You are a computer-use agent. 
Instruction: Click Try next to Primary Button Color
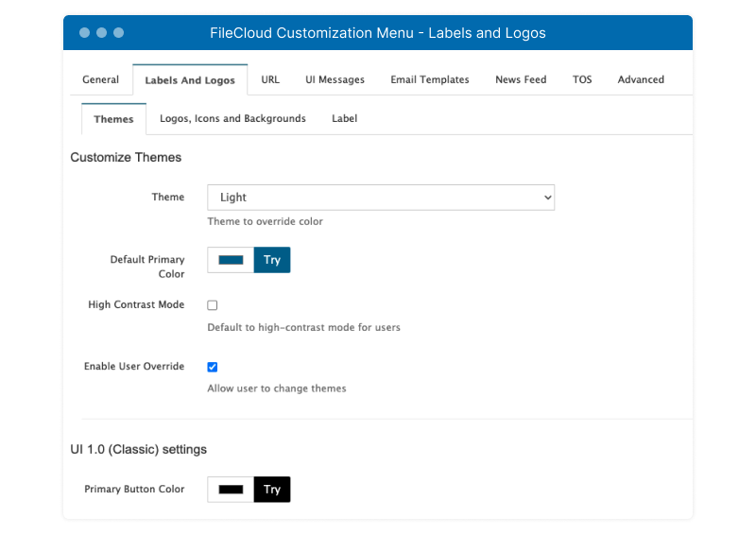[272, 490]
